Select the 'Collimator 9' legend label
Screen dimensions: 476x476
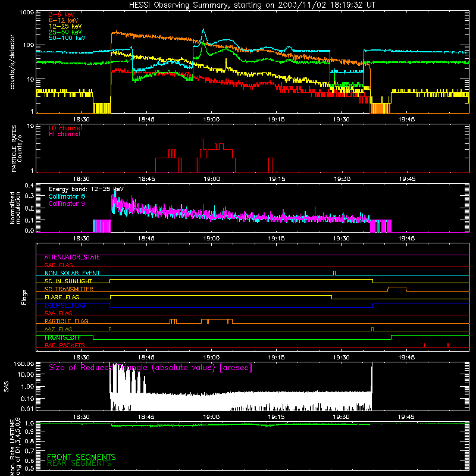(x=67, y=203)
